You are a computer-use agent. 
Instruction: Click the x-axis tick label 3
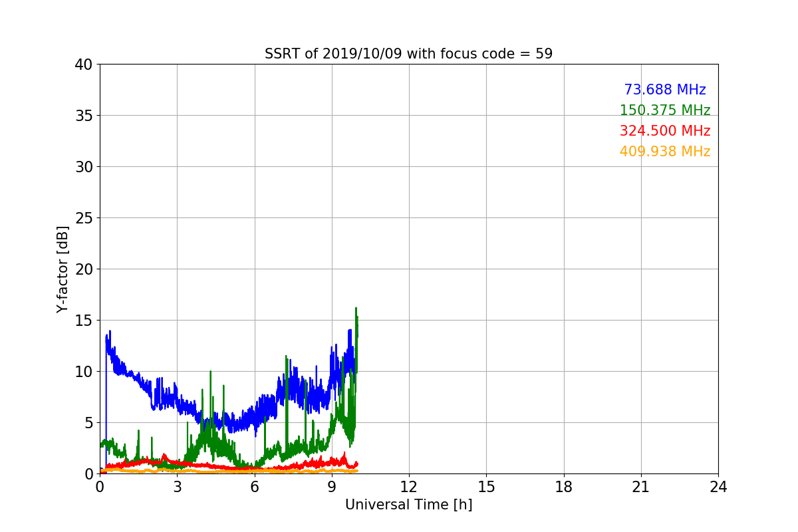coord(177,487)
